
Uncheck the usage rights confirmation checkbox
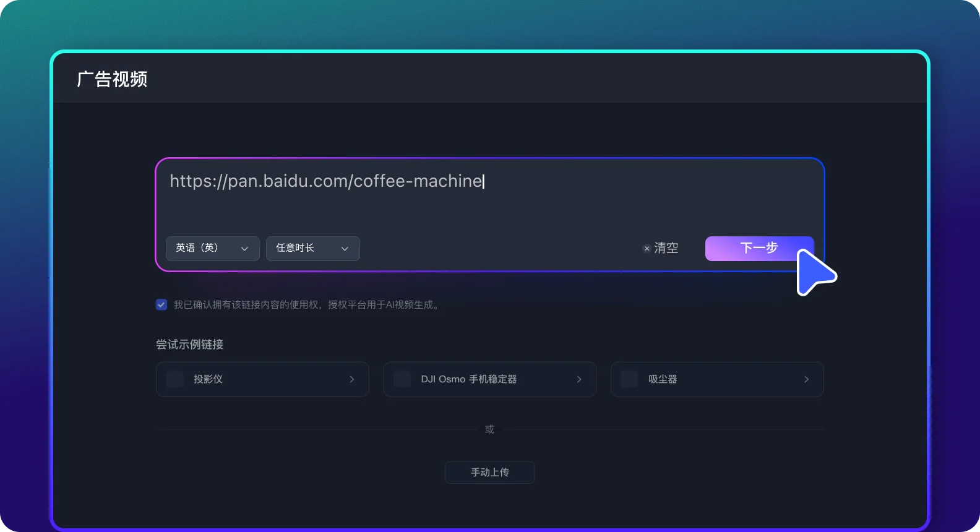click(161, 305)
